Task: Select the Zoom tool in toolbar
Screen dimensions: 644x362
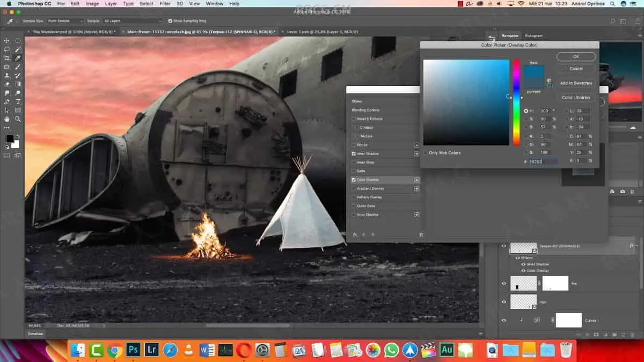Action: tap(18, 119)
